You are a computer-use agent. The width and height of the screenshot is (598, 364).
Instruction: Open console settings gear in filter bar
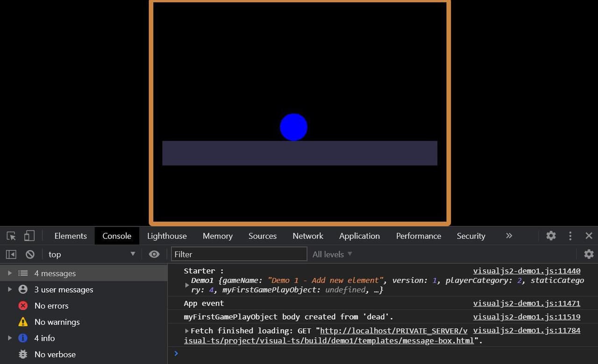click(589, 254)
